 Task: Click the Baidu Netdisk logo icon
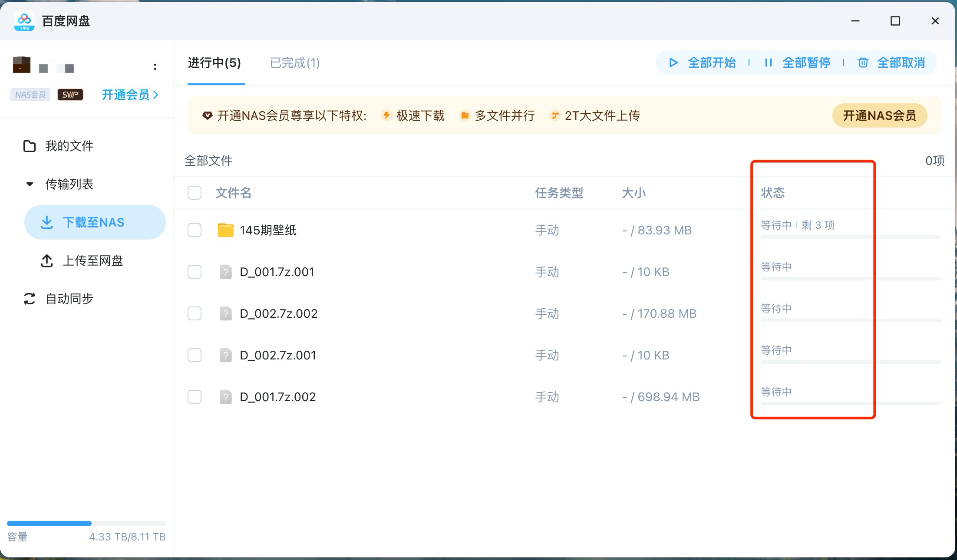click(24, 21)
